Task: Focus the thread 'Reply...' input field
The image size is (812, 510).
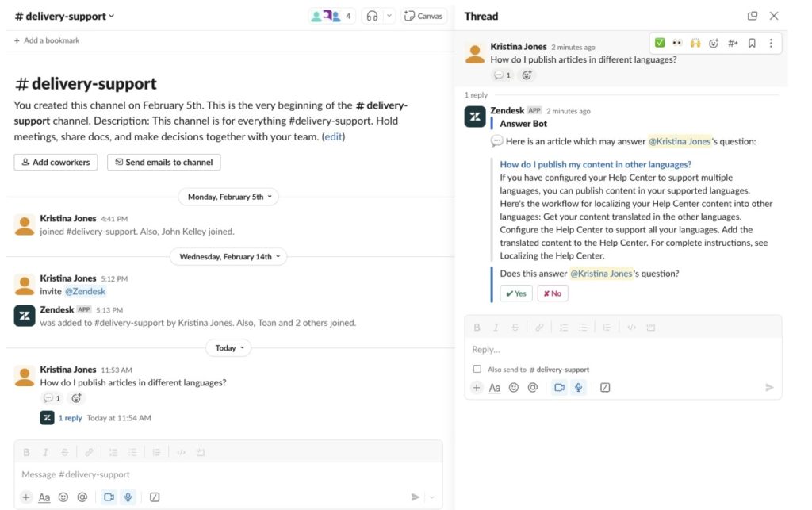Action: (623, 350)
